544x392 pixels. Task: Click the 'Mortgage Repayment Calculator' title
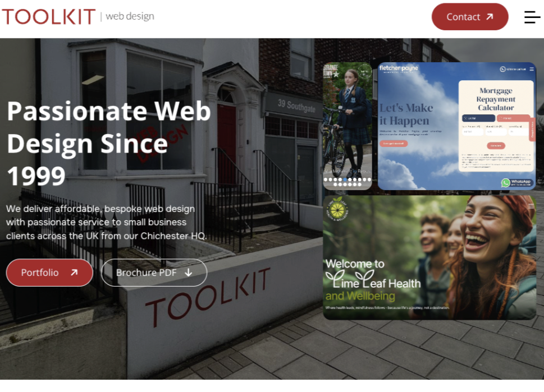pos(496,99)
